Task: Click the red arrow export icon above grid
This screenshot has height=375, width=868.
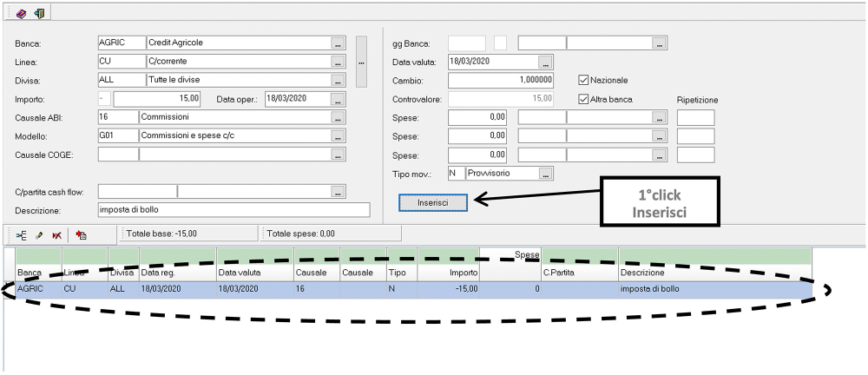Action: 81,234
